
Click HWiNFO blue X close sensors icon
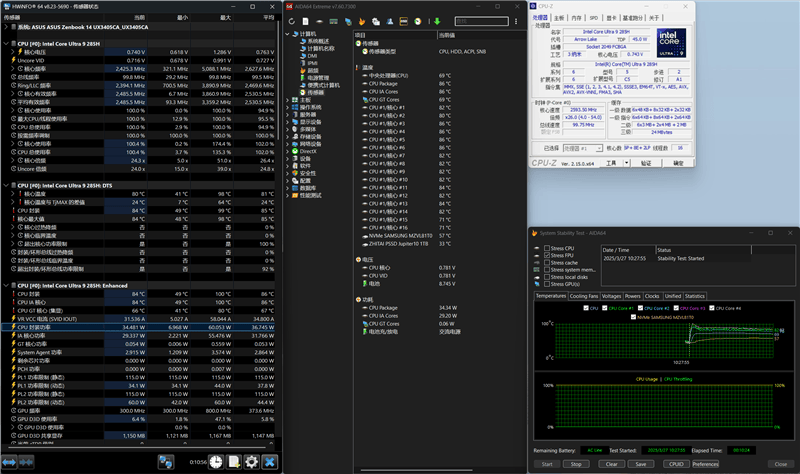[x=270, y=462]
